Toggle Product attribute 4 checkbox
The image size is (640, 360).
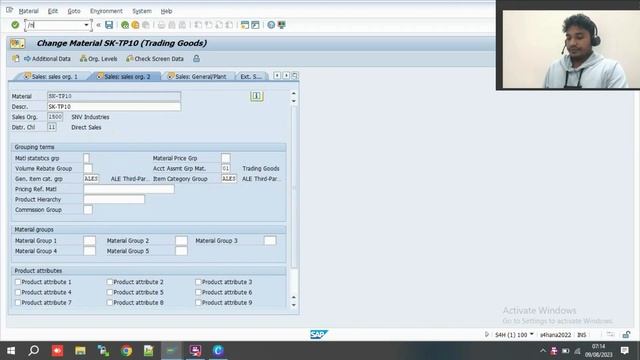click(18, 292)
